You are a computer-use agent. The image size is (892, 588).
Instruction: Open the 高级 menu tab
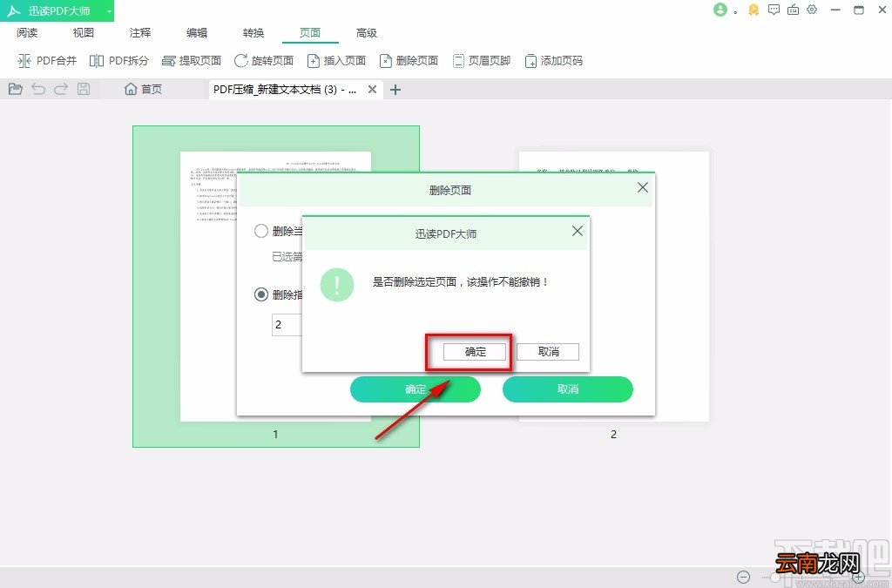(367, 33)
